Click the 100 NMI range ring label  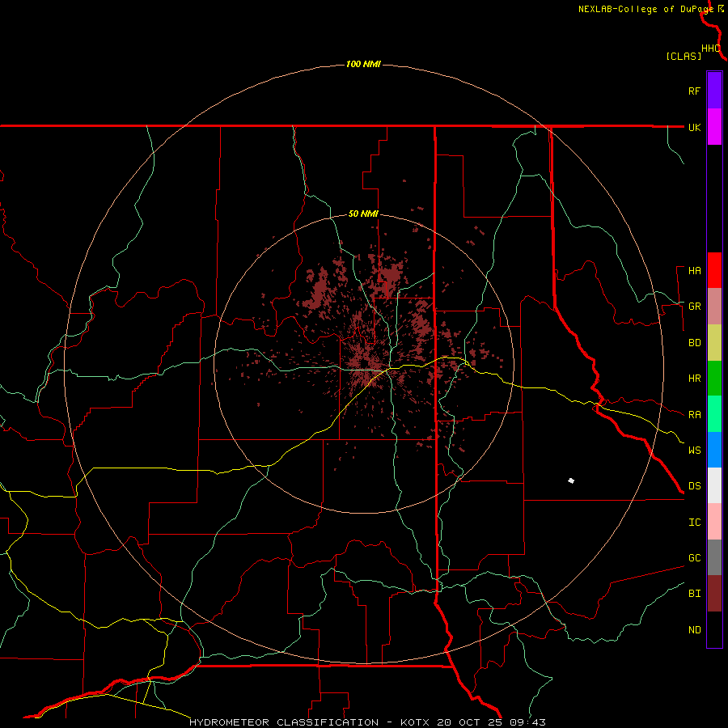coord(363,64)
